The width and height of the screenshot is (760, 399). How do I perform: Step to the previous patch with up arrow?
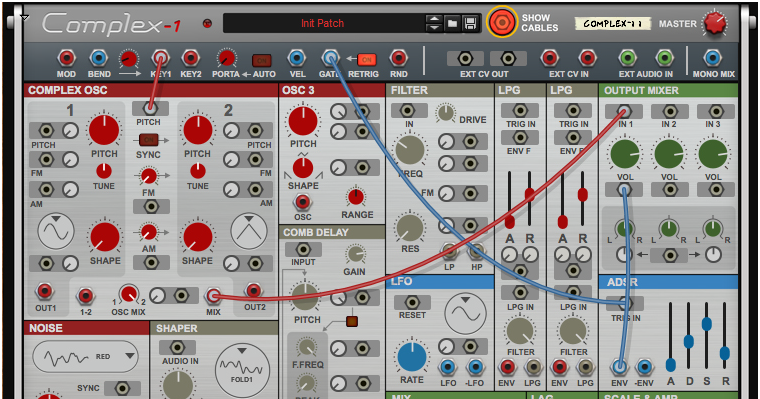pyautogui.click(x=434, y=19)
